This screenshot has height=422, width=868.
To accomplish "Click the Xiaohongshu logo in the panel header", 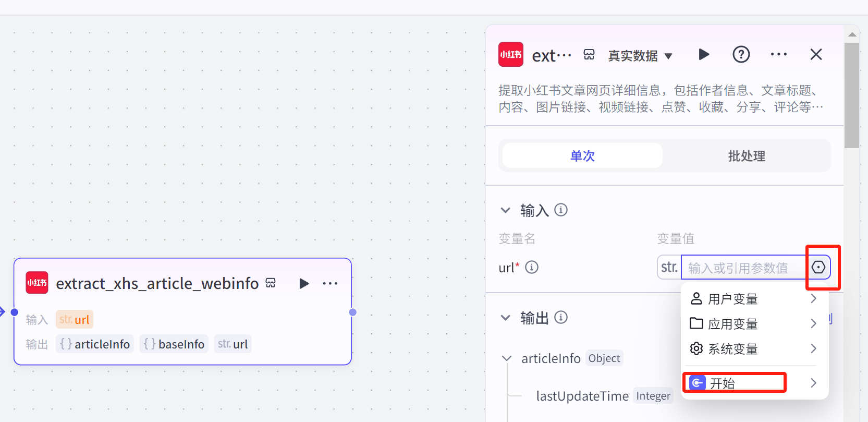I will [511, 54].
